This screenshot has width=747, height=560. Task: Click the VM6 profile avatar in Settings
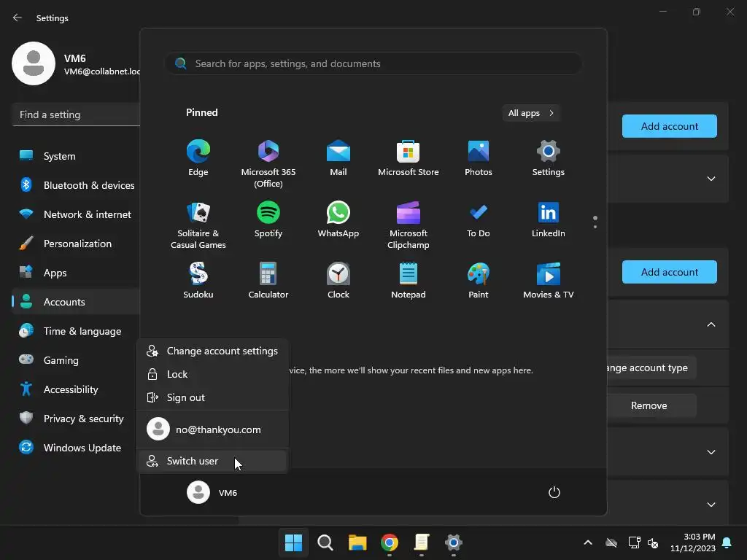(34, 63)
